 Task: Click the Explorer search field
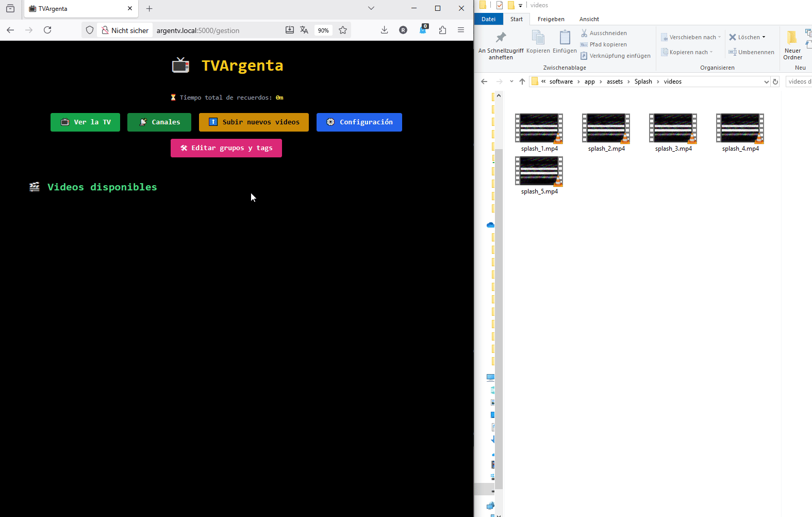click(x=799, y=82)
